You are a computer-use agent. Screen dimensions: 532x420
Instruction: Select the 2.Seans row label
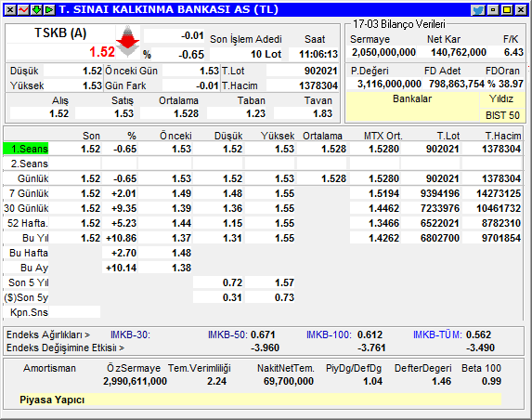[x=29, y=164]
